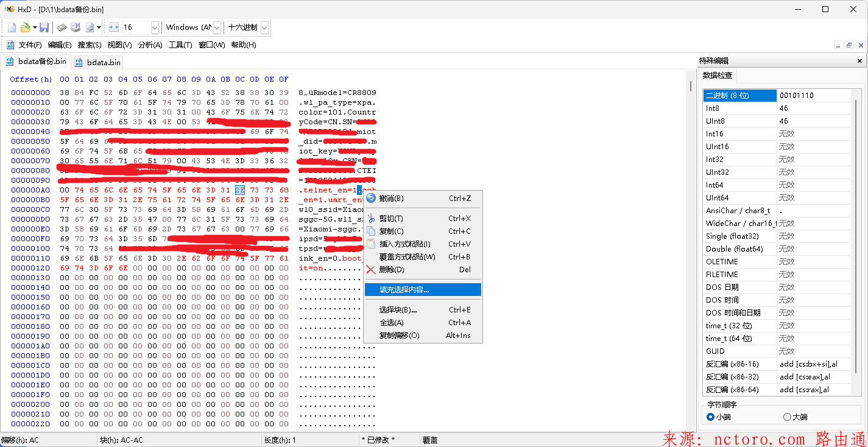Click the Open file folder icon

point(25,27)
